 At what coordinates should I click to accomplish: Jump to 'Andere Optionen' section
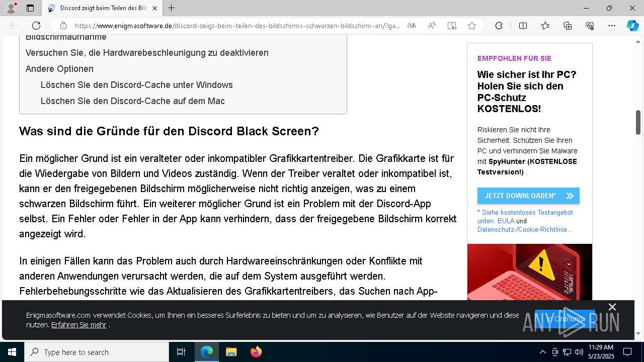click(x=59, y=69)
